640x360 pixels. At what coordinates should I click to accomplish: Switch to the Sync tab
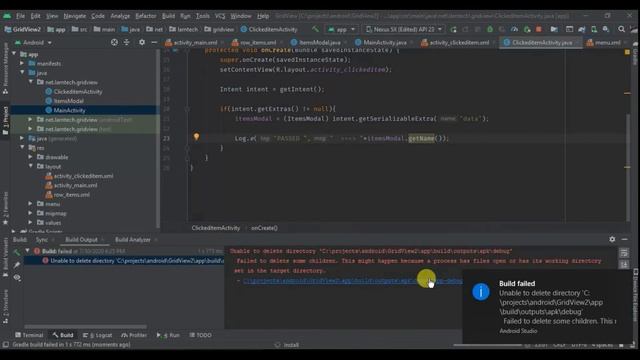41,240
